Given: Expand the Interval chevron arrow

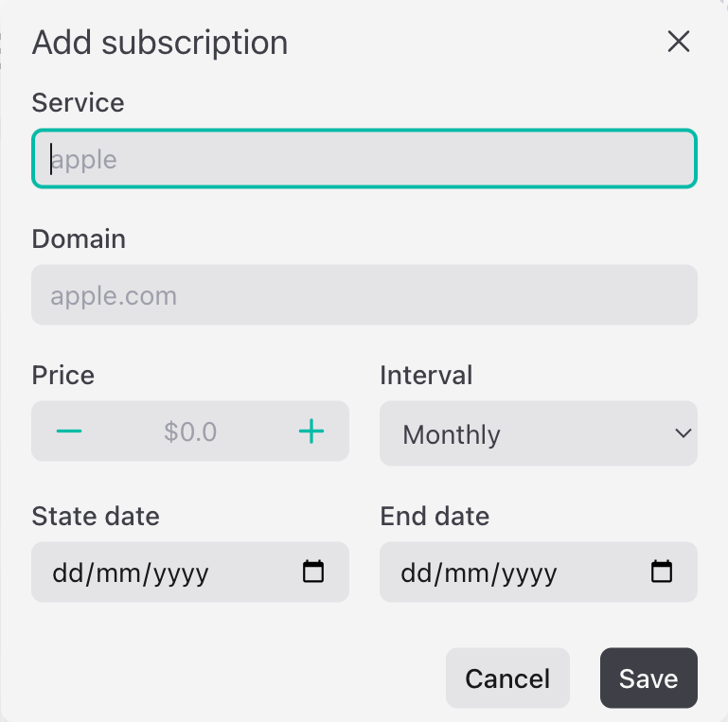Looking at the screenshot, I should pos(683,433).
